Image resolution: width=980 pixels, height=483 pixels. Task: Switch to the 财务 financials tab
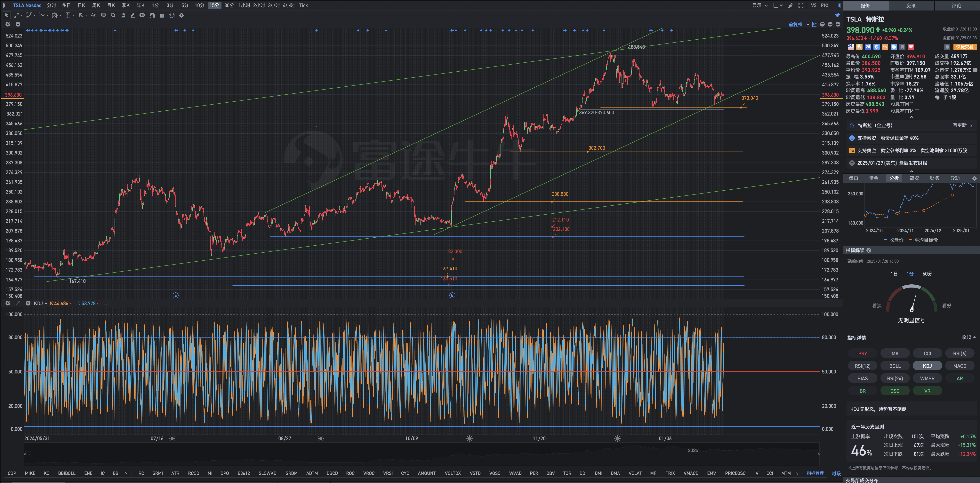(x=934, y=178)
